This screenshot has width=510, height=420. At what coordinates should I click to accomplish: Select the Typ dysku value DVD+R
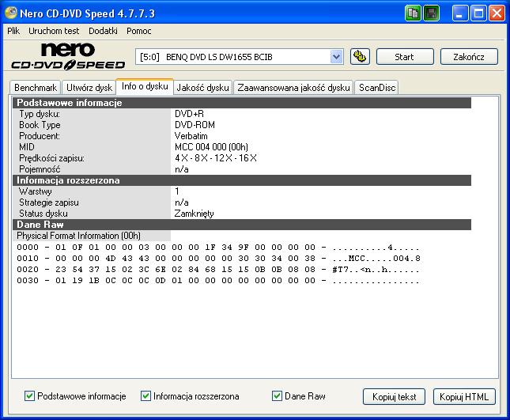pos(189,114)
